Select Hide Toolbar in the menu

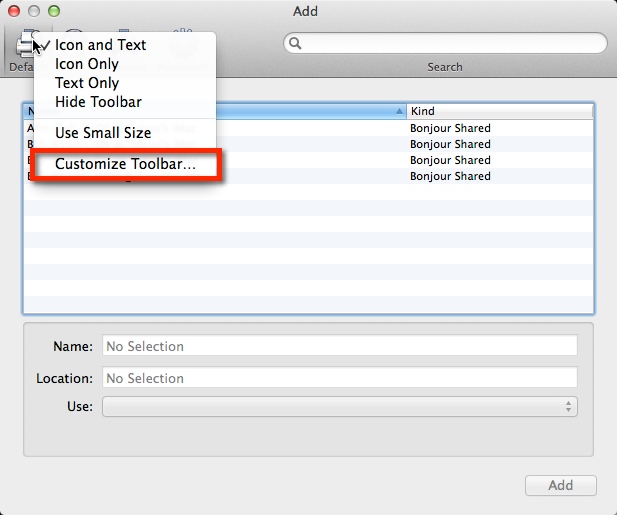pyautogui.click(x=98, y=102)
